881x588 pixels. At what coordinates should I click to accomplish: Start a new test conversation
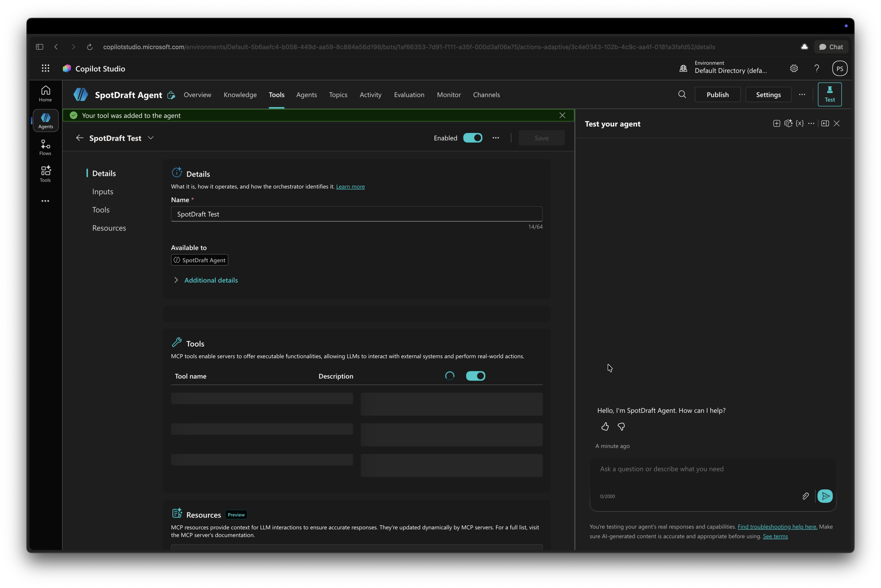776,123
